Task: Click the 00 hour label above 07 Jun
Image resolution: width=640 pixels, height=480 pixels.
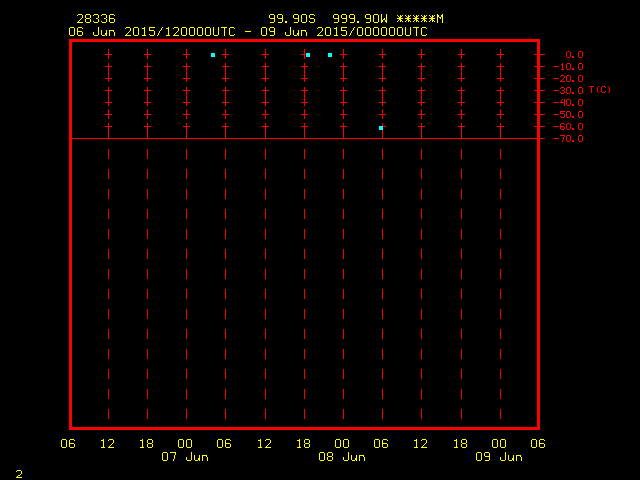Action: point(185,444)
